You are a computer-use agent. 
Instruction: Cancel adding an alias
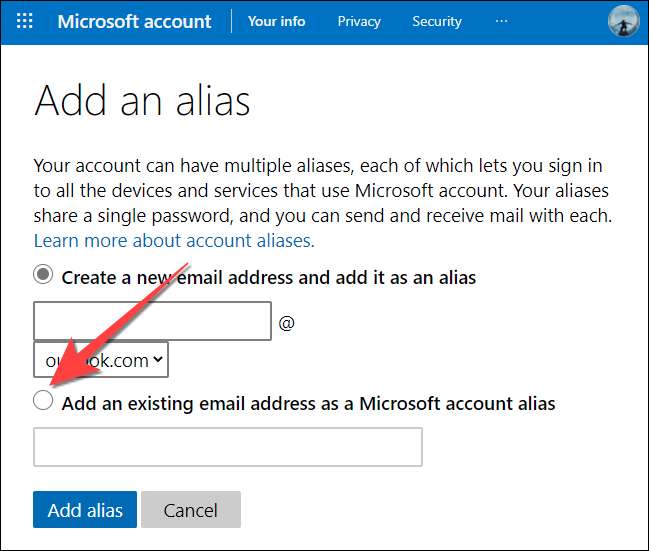click(x=190, y=510)
